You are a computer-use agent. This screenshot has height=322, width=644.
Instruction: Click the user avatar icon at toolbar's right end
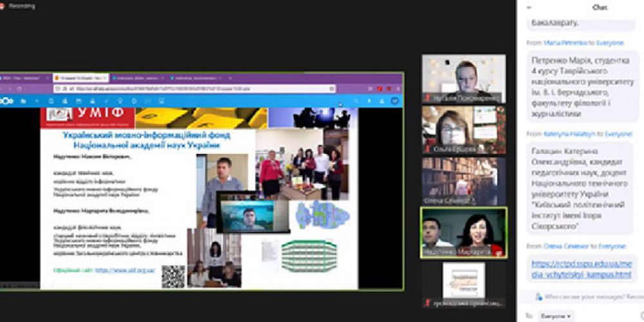click(x=394, y=101)
